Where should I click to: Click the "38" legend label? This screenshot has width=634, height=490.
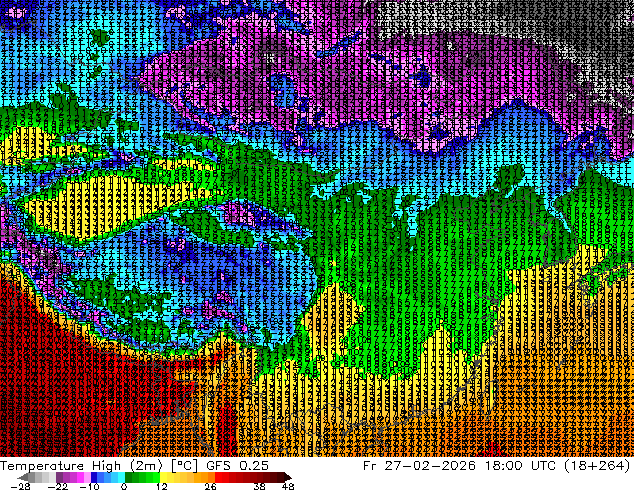click(x=260, y=486)
